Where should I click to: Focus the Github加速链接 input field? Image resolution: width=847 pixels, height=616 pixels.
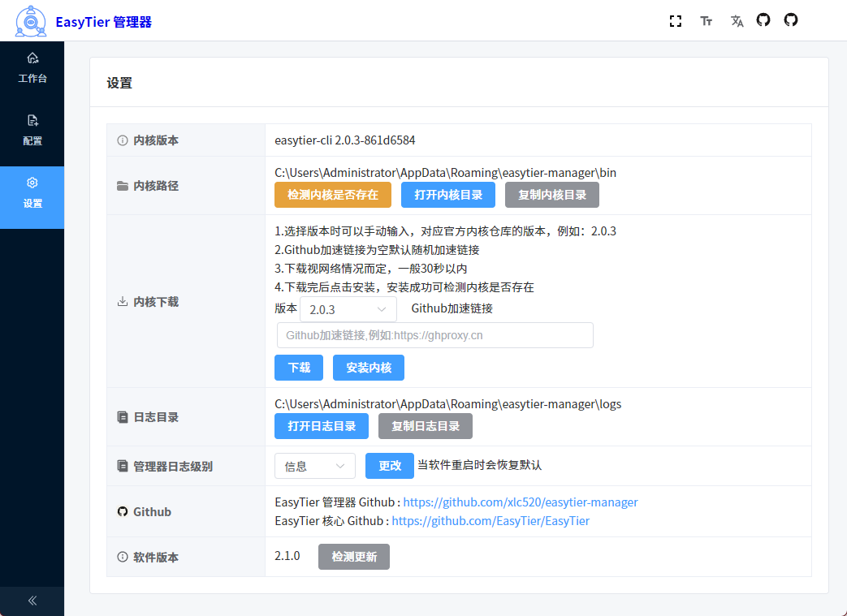(434, 335)
